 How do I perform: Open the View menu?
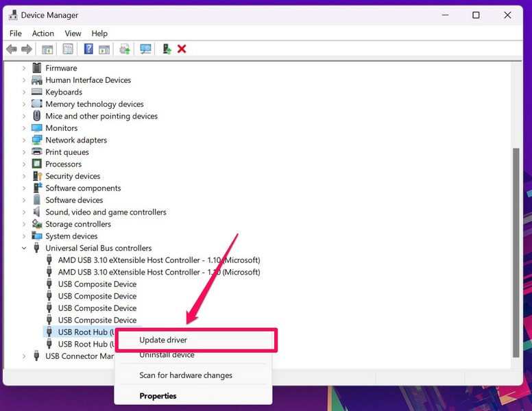click(x=73, y=34)
